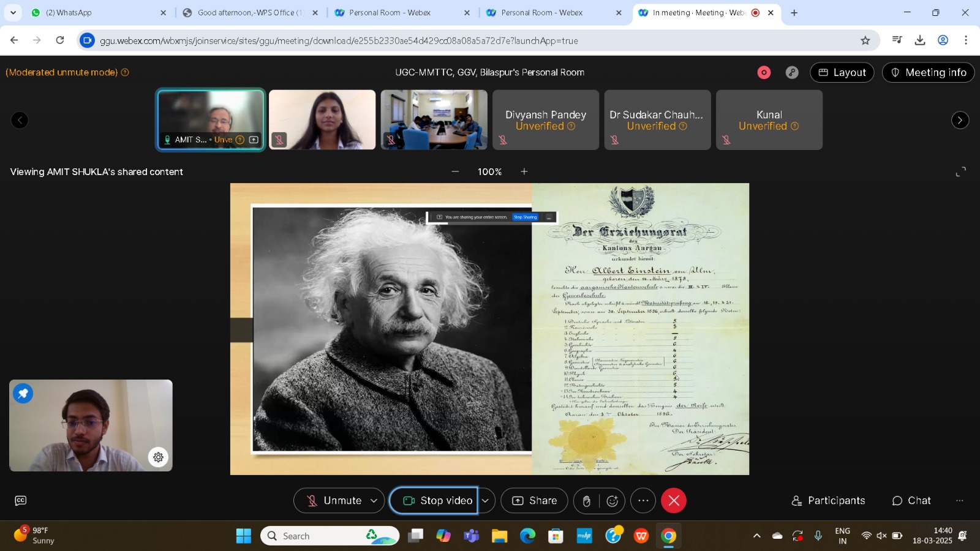
Task: Switch to the WPS Office browser tab
Action: point(250,12)
